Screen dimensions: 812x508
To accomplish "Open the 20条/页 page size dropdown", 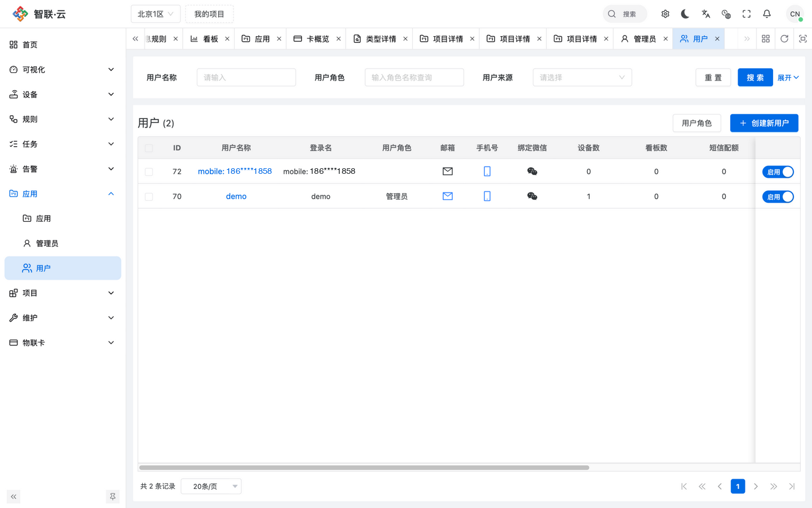I will (x=211, y=487).
